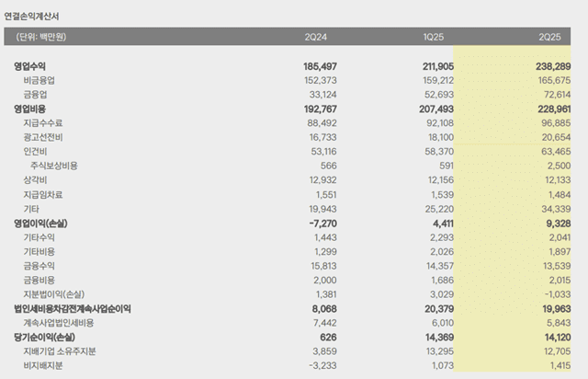
Task: Select the 지급수수료 row label
Action: (43, 123)
